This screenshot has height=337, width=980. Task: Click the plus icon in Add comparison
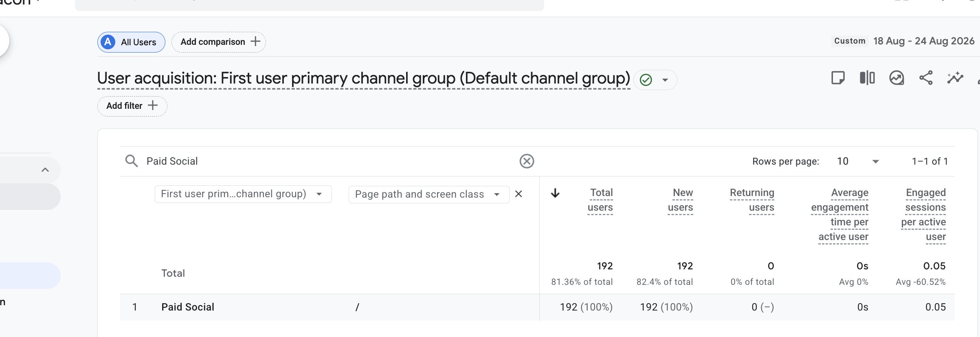click(x=255, y=42)
